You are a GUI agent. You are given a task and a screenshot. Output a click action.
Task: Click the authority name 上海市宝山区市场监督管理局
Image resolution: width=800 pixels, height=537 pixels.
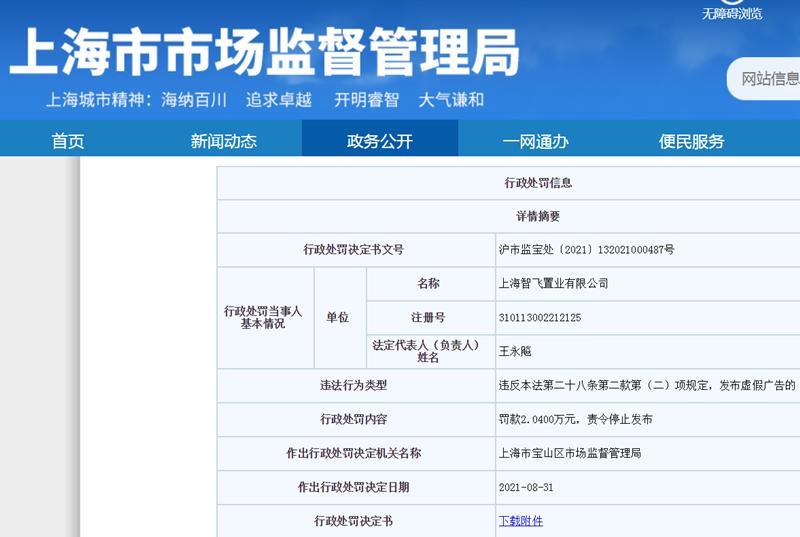[569, 453]
